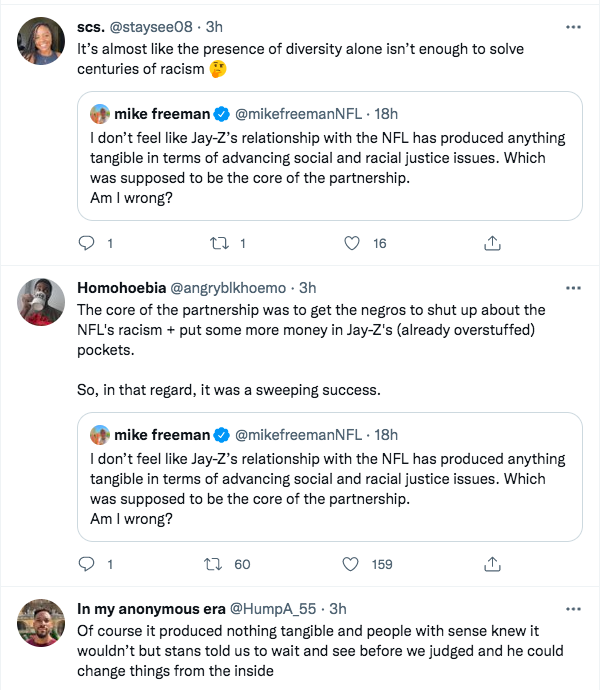This screenshot has width=603, height=690.
Task: Open more options for Homohoebia tweet
Action: [x=573, y=288]
